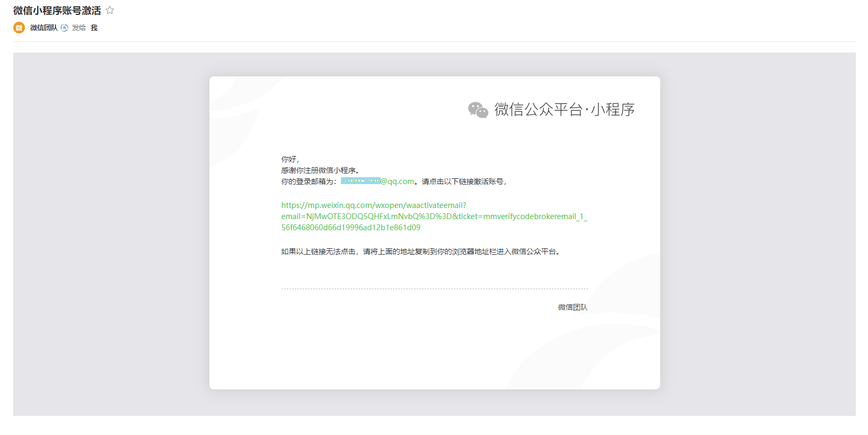Screen dimensions: 868x435
Task: Click sender name 微信团队 in the header
Action: [x=43, y=28]
